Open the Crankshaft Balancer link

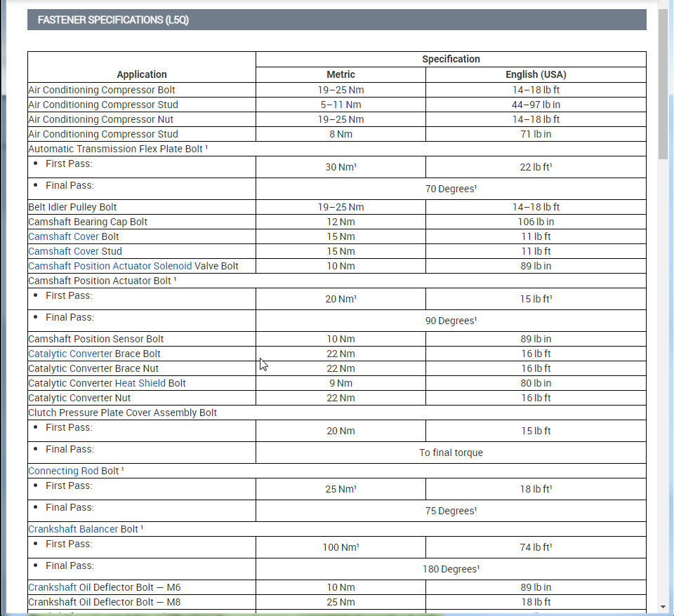[73, 529]
